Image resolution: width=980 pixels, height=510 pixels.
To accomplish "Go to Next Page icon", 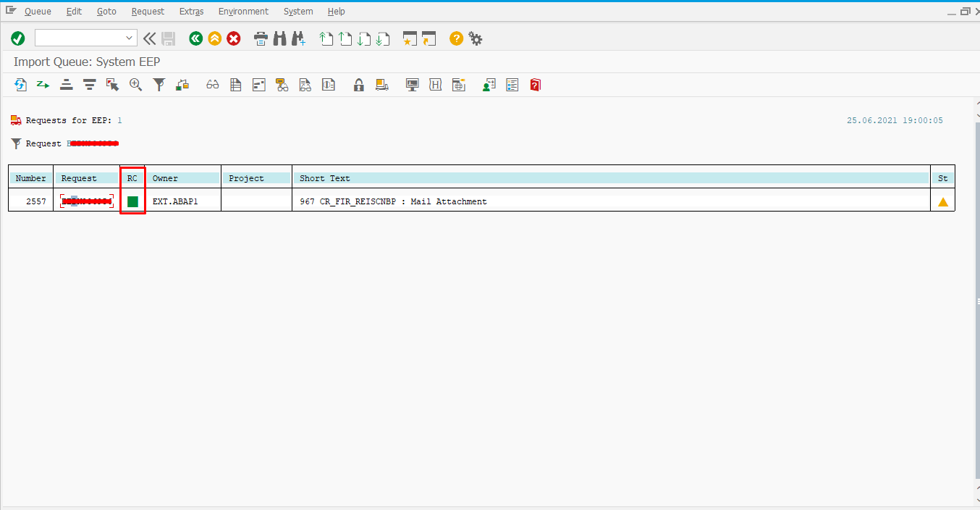I will pyautogui.click(x=364, y=38).
